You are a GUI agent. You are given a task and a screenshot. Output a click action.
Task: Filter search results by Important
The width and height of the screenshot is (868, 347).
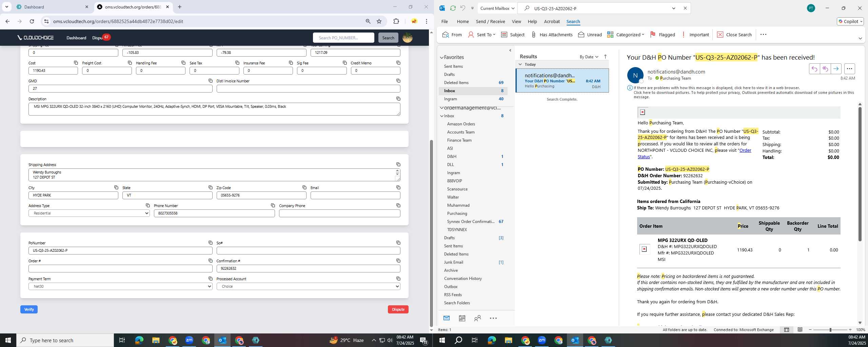click(695, 35)
